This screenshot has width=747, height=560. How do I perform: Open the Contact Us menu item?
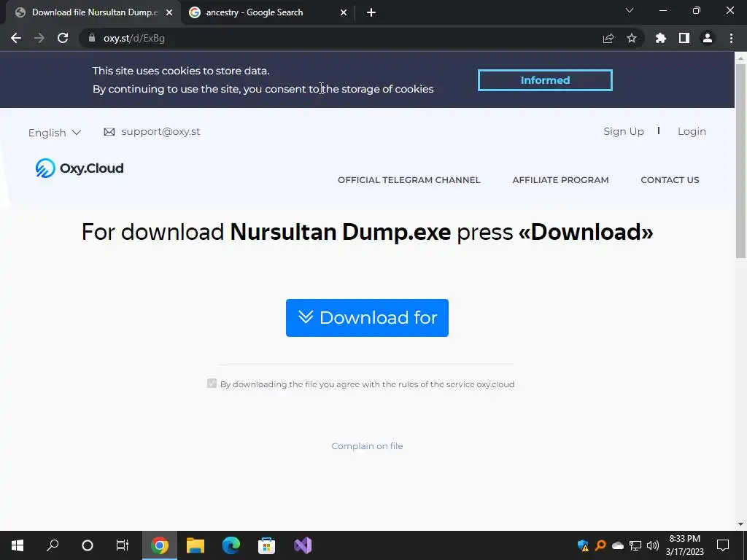point(670,180)
